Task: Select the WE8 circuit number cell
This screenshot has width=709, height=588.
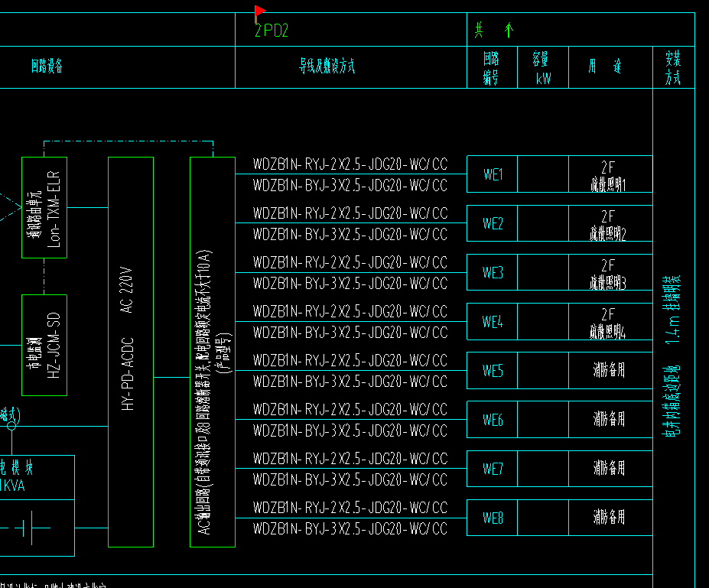Action: (492, 518)
